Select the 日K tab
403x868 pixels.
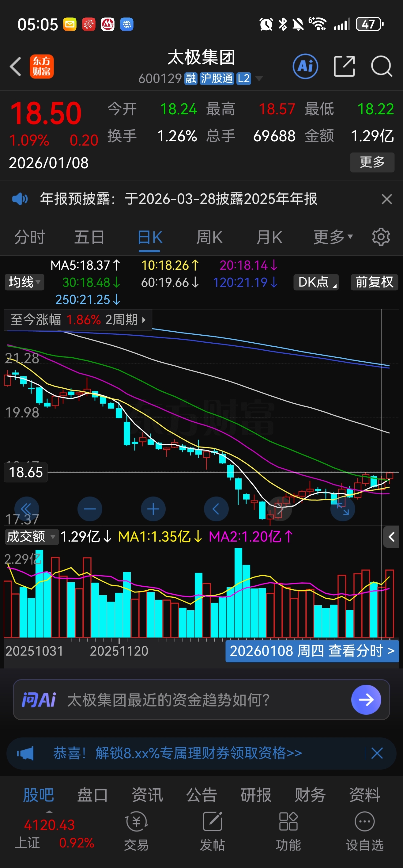coord(149,237)
